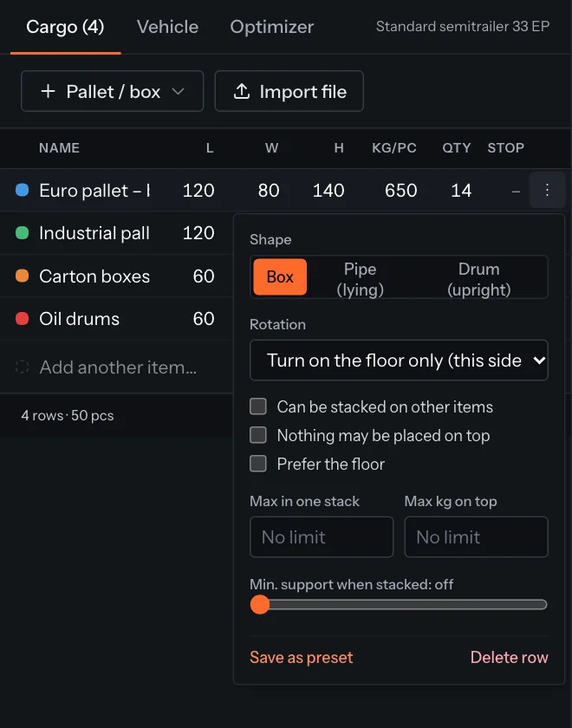Check Nothing may be placed on top

pos(258,435)
